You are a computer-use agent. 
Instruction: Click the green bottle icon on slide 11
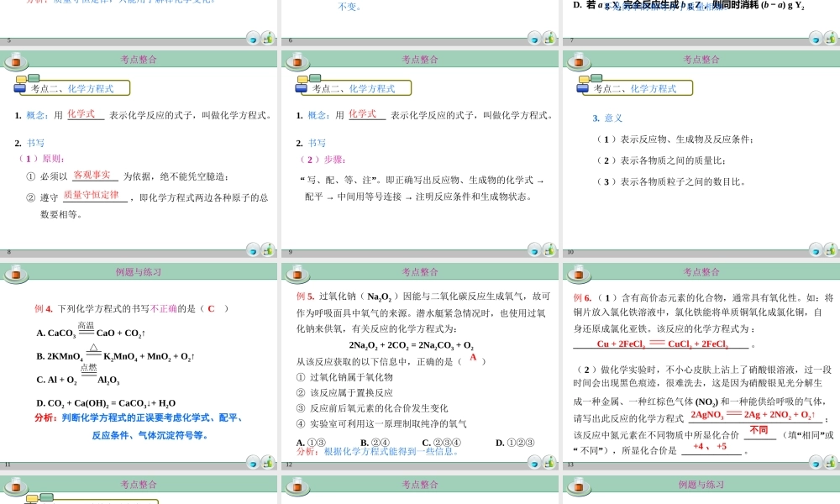268,462
